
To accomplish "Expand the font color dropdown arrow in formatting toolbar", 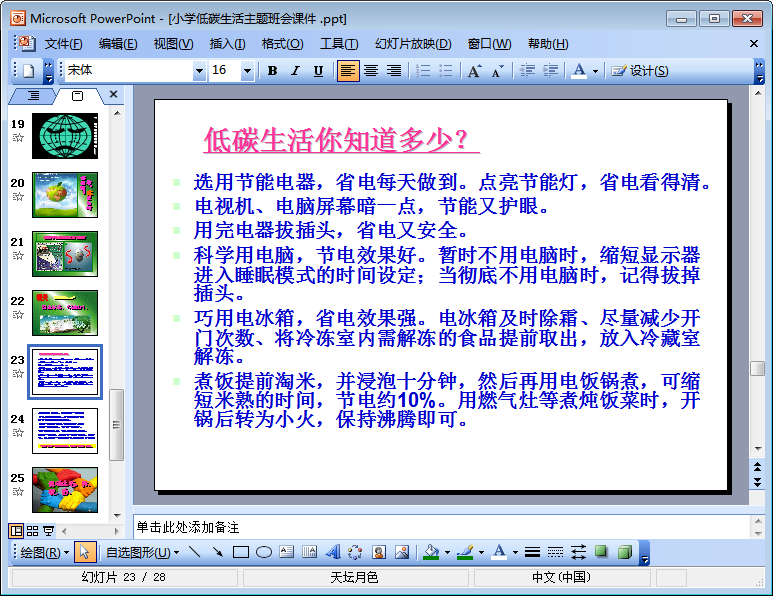I will tap(596, 71).
